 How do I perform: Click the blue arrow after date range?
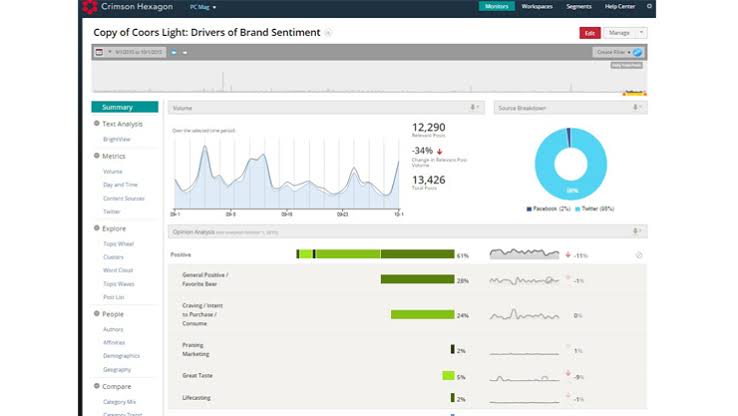pos(174,52)
